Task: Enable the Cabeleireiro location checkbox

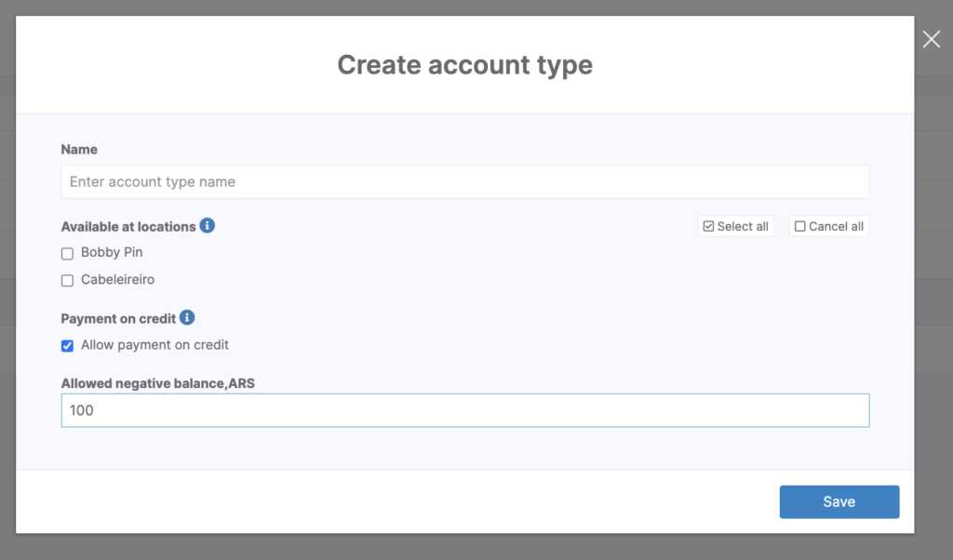Action: (x=67, y=280)
